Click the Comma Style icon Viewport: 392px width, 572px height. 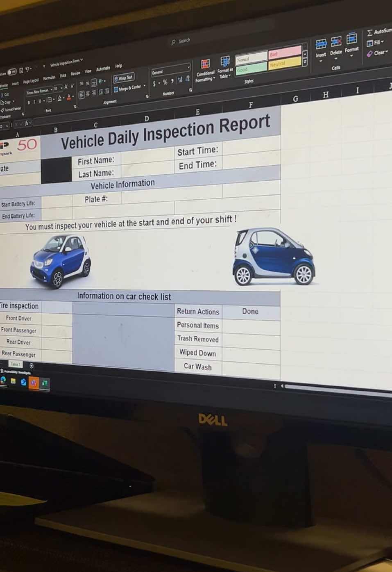pyautogui.click(x=172, y=81)
